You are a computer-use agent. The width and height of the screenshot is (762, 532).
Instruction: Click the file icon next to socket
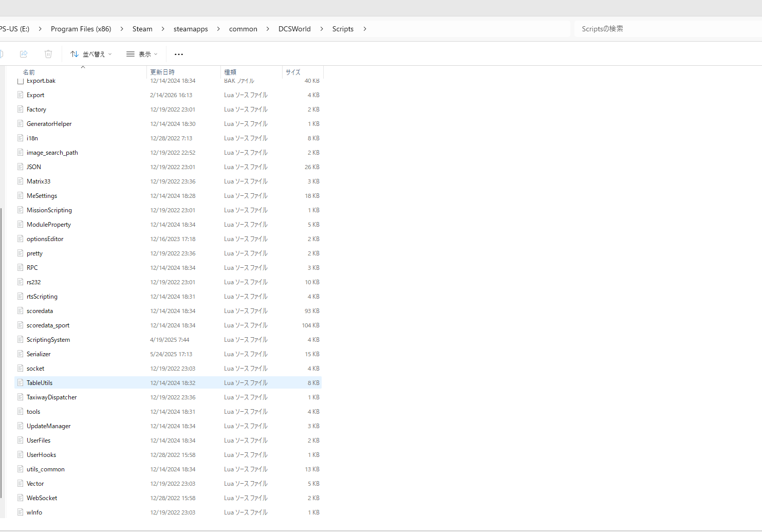click(x=21, y=368)
